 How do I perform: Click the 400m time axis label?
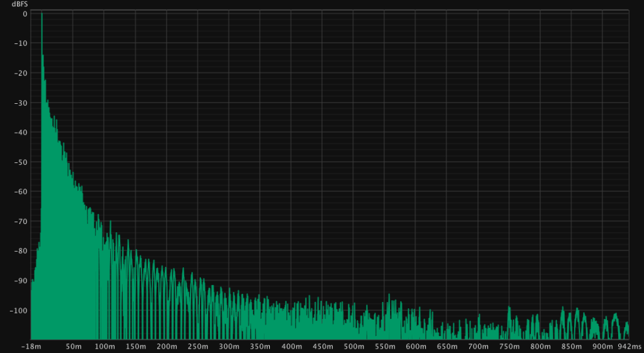coord(291,347)
